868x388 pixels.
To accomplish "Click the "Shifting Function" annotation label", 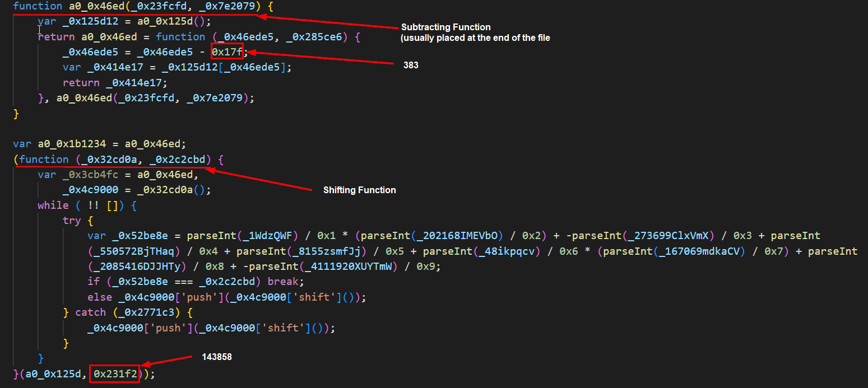I will [359, 190].
